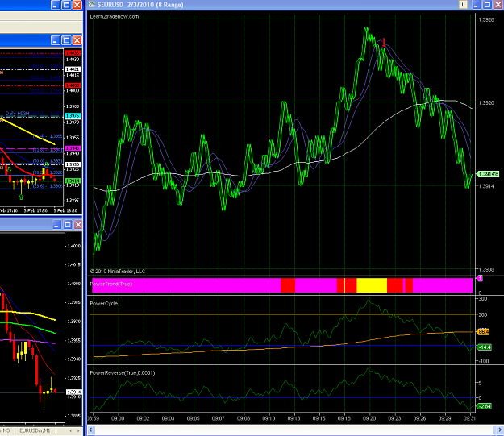Close the SEURUSD NinjaTrader chart window
The height and width of the screenshot is (436, 504).
pyautogui.click(x=498, y=5)
